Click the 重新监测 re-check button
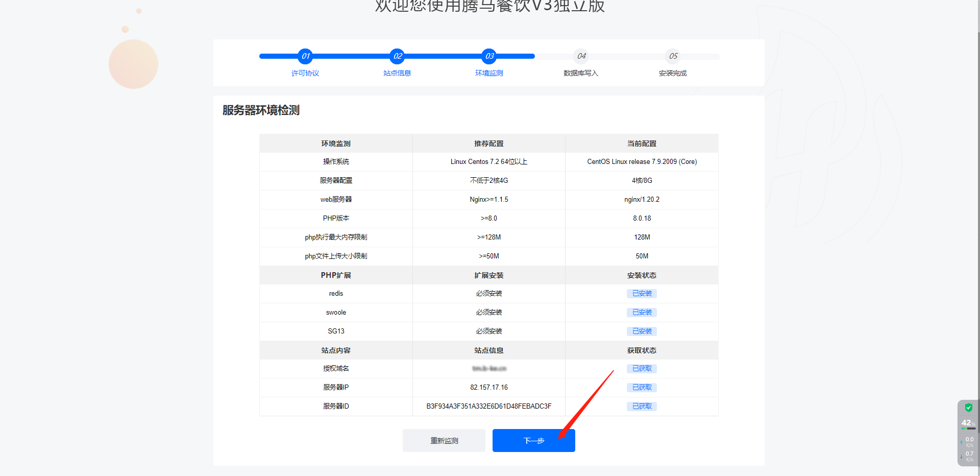Screen dimensions: 980x476 coord(444,440)
